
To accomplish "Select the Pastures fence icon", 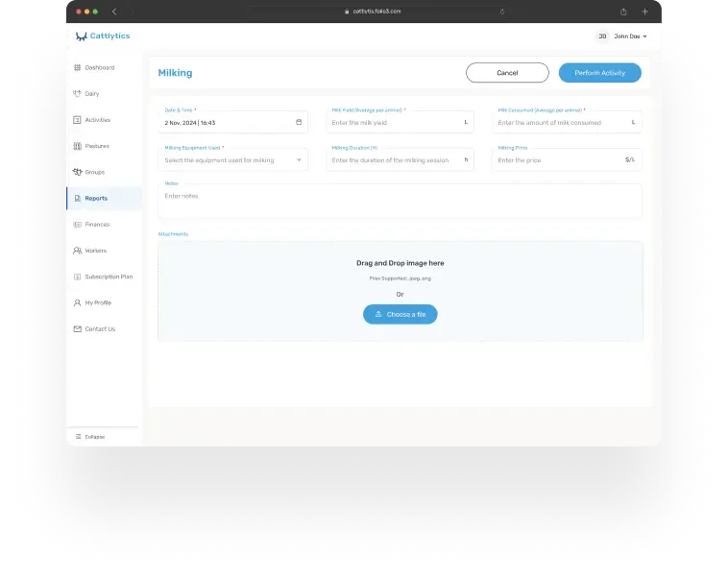I will point(77,146).
